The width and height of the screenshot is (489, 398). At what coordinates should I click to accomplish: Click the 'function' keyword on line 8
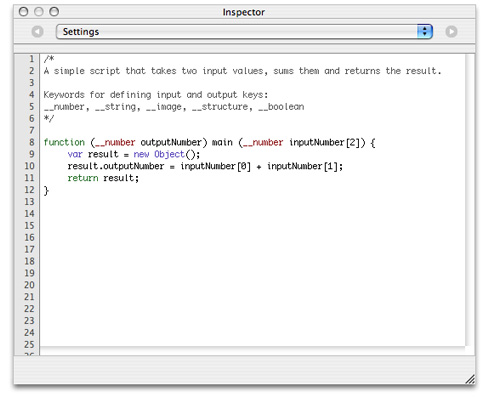tap(64, 142)
